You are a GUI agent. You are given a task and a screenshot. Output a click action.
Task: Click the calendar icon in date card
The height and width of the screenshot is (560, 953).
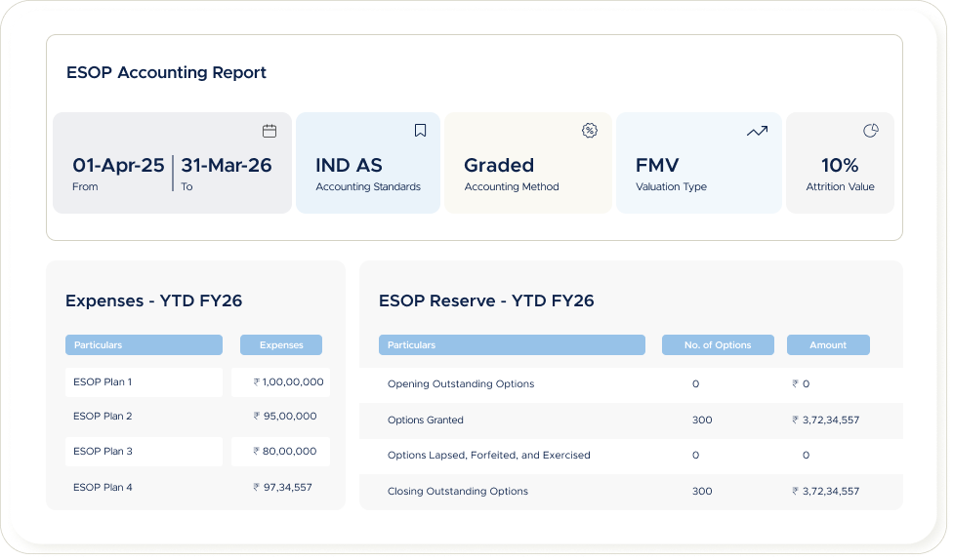(x=269, y=131)
